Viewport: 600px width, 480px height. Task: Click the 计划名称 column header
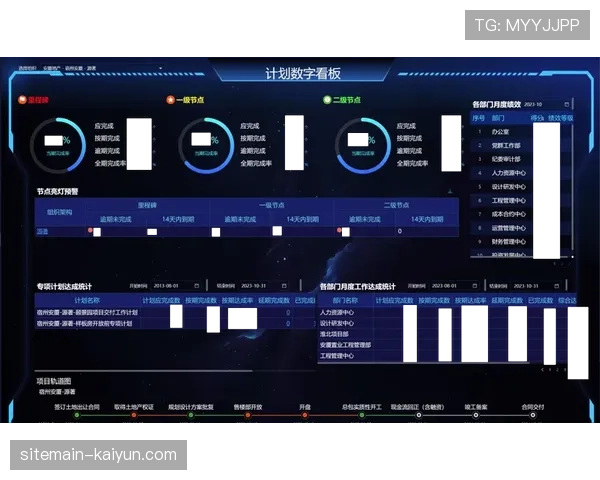pos(87,299)
